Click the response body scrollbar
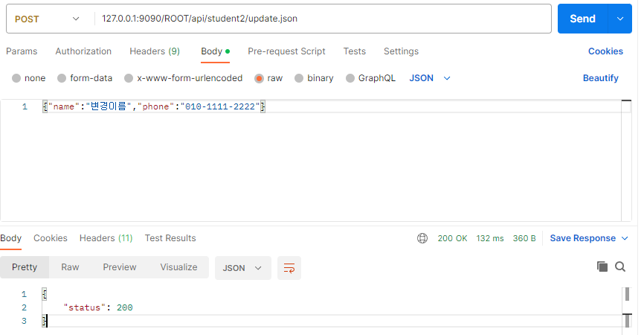The height and width of the screenshot is (335, 644). [x=627, y=307]
